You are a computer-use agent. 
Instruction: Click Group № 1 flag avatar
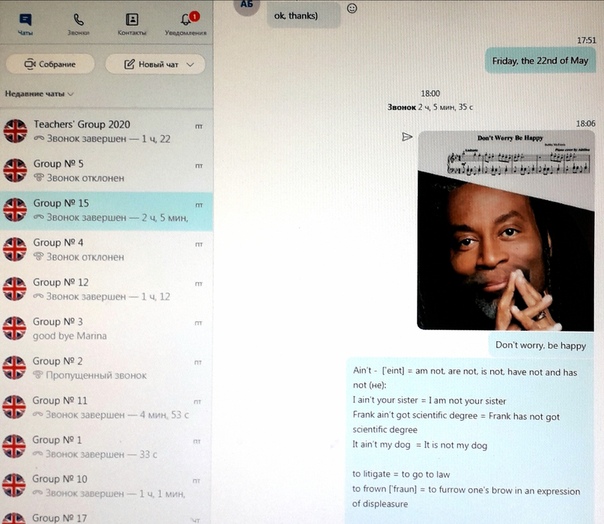point(14,446)
